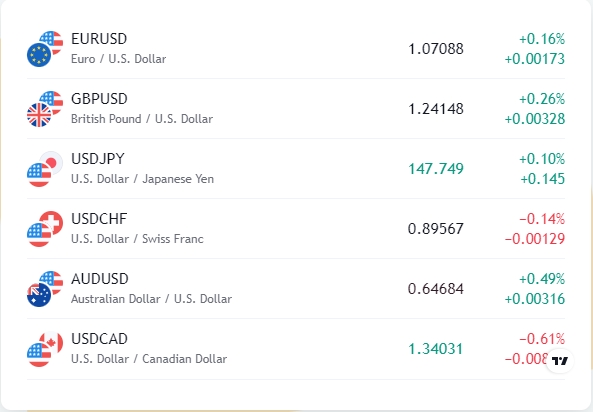This screenshot has width=593, height=412.
Task: Open the AUDUSD symbol name
Action: (100, 279)
